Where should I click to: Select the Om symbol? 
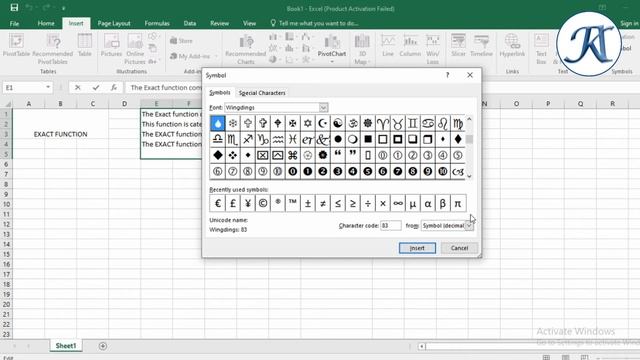(353, 123)
